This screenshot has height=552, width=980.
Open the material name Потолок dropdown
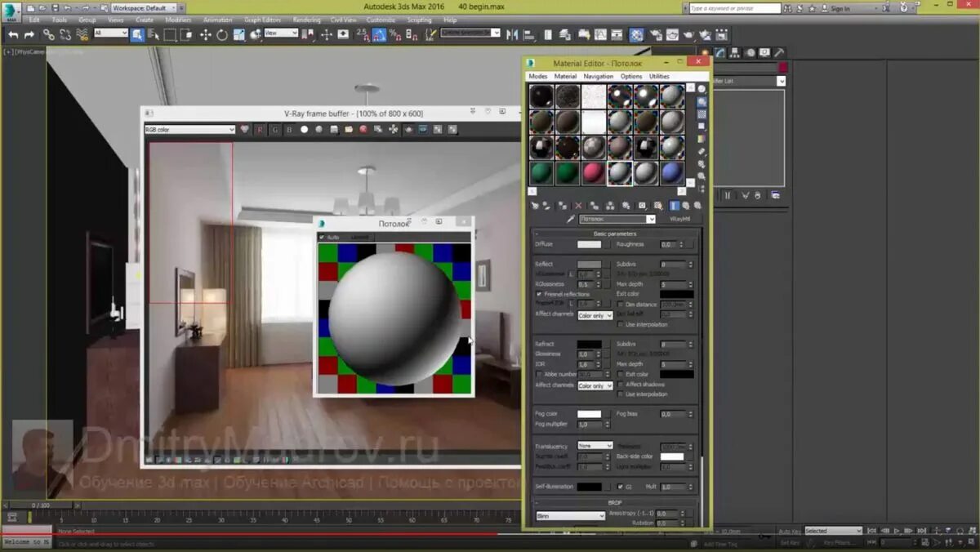[x=617, y=219]
